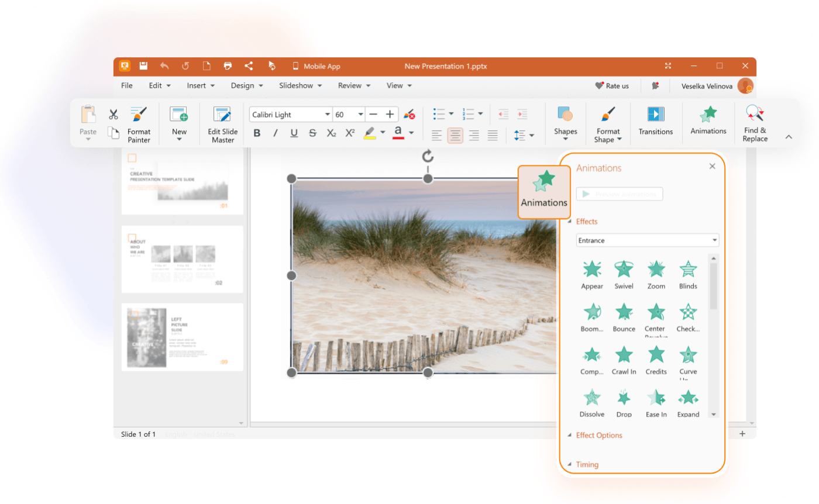The image size is (819, 504).
Task: Click the Clear Formatting eraser icon
Action: (409, 115)
